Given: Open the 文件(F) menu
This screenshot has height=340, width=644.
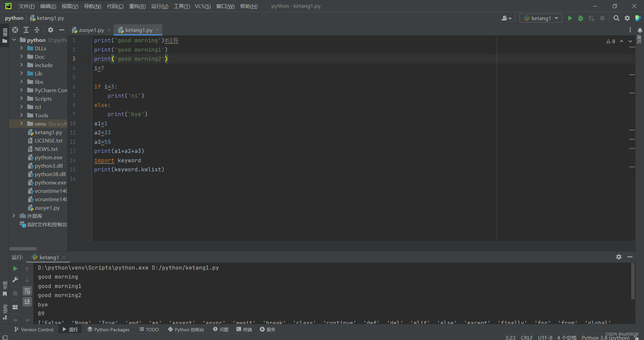Looking at the screenshot, I should pos(26,6).
